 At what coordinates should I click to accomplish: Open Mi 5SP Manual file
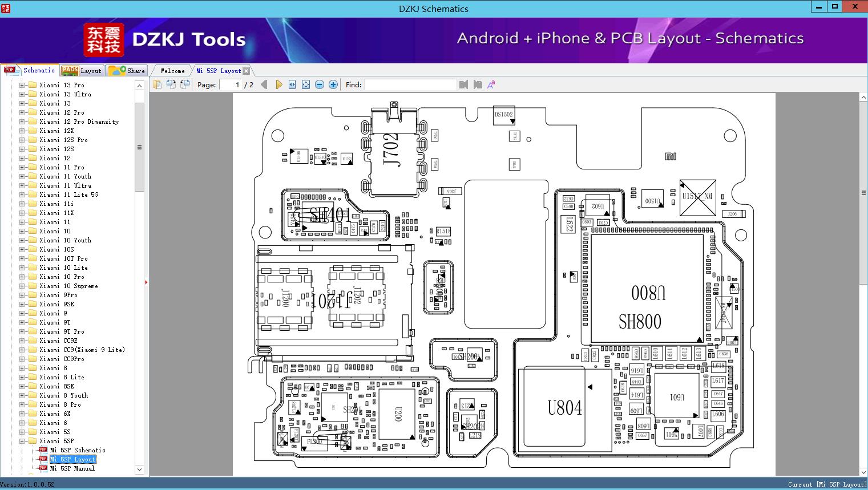[x=72, y=468]
